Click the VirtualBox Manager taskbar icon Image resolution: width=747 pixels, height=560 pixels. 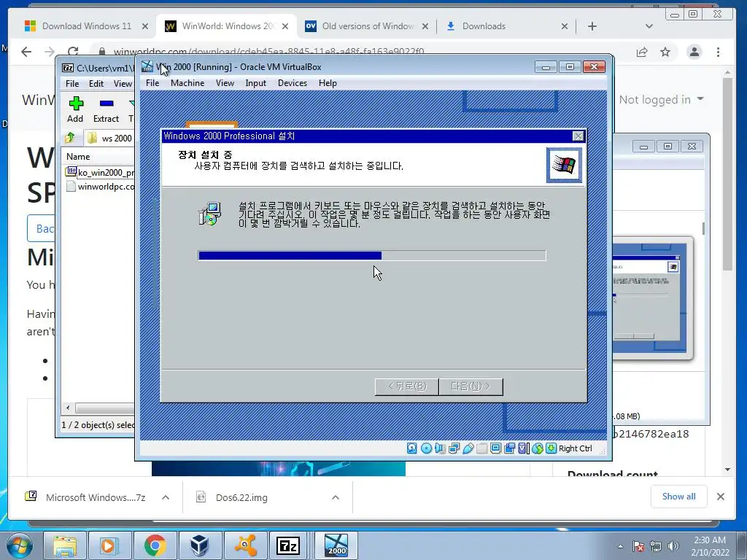coord(199,545)
